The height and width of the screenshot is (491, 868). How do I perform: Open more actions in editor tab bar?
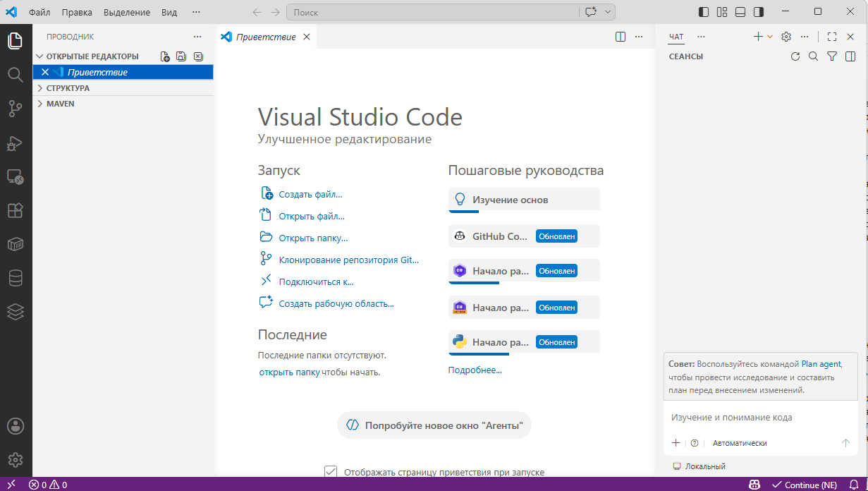coord(639,37)
